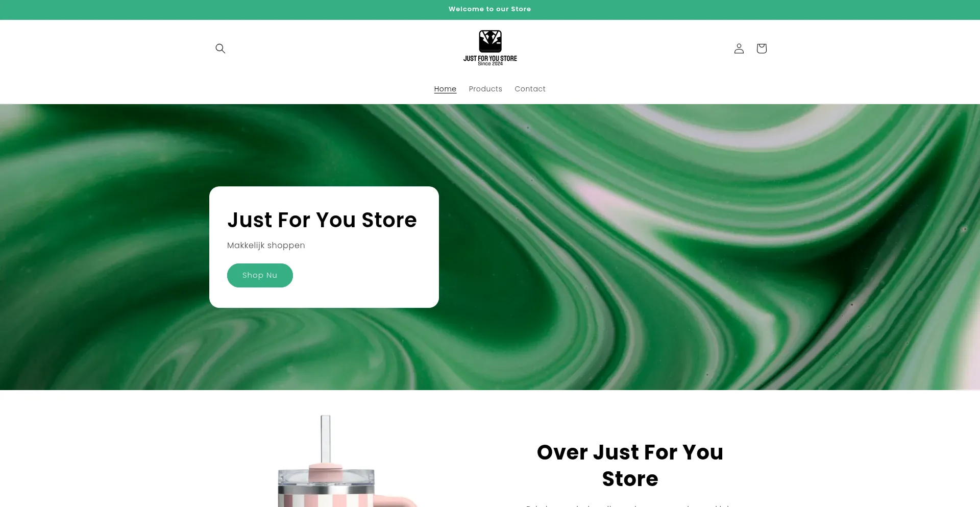Open the Products menu item
The image size is (980, 507).
485,89
